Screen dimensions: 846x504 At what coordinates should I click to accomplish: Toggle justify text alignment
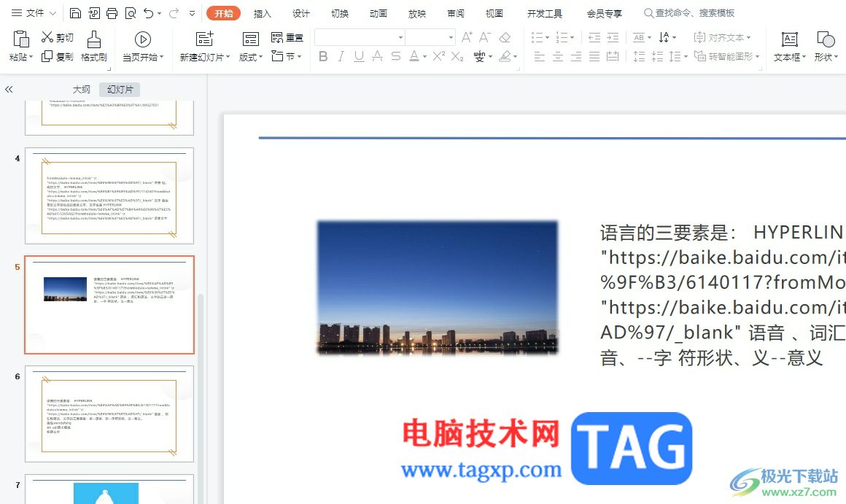tap(594, 56)
